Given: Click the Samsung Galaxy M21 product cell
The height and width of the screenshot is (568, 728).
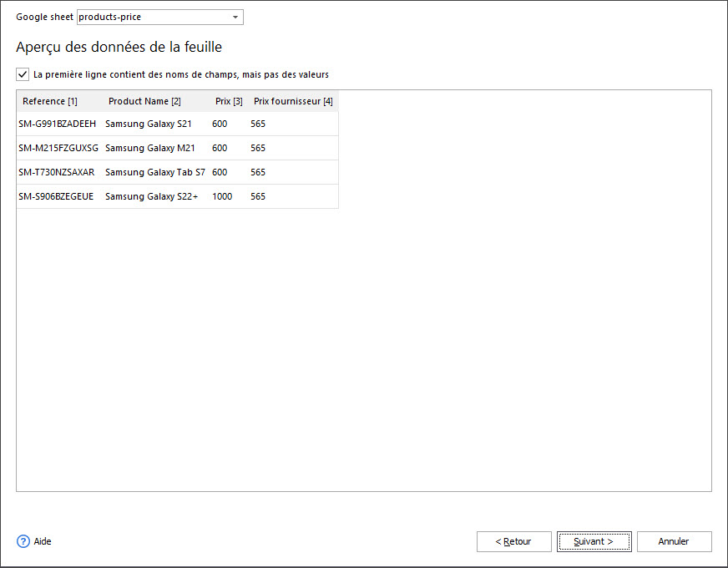Looking at the screenshot, I should (x=150, y=148).
